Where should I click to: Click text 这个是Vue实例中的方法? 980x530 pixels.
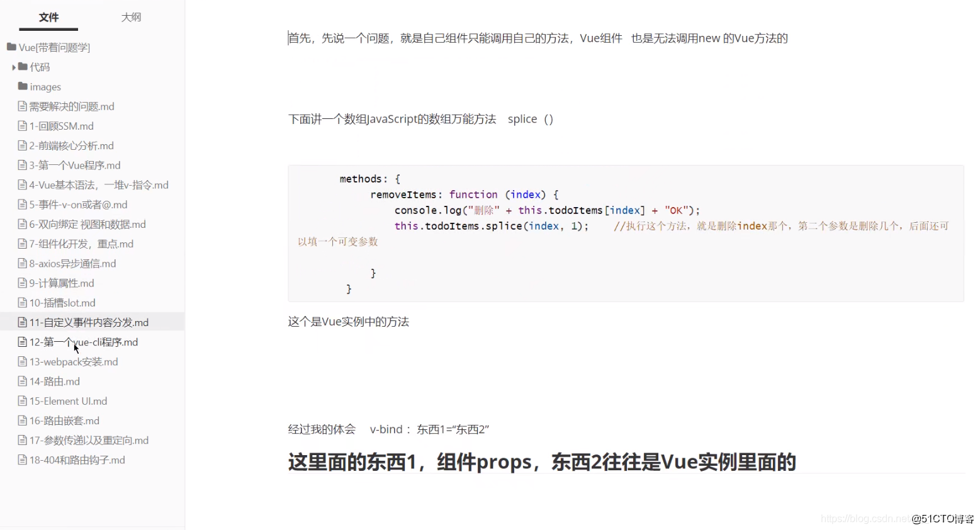pyautogui.click(x=349, y=322)
